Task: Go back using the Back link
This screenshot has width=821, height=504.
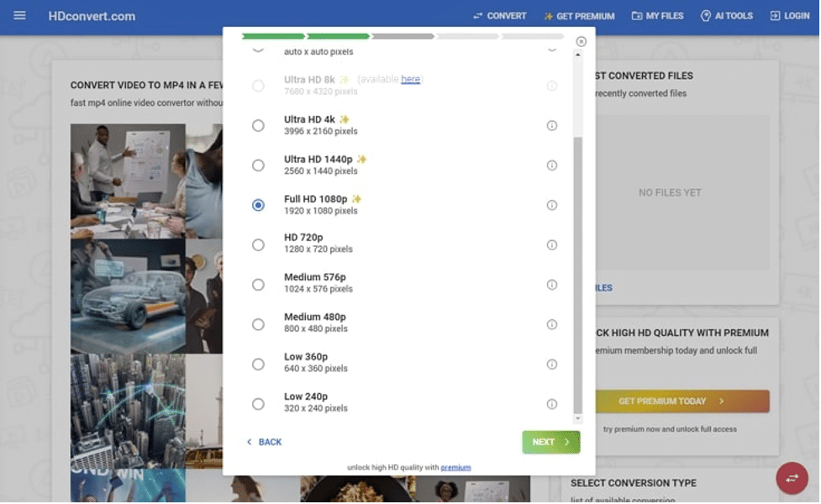Action: coord(264,442)
